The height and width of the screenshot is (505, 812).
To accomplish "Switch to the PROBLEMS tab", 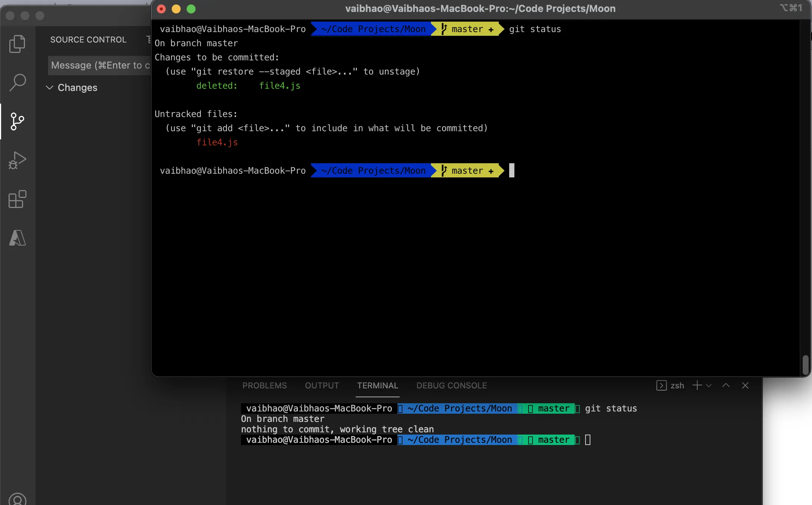I will [x=264, y=385].
